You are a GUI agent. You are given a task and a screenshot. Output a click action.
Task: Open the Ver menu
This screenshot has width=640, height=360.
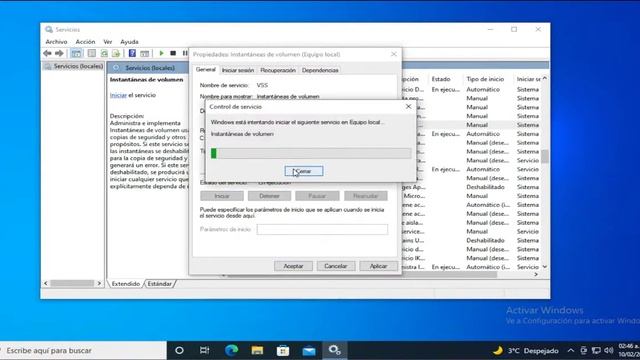(108, 42)
